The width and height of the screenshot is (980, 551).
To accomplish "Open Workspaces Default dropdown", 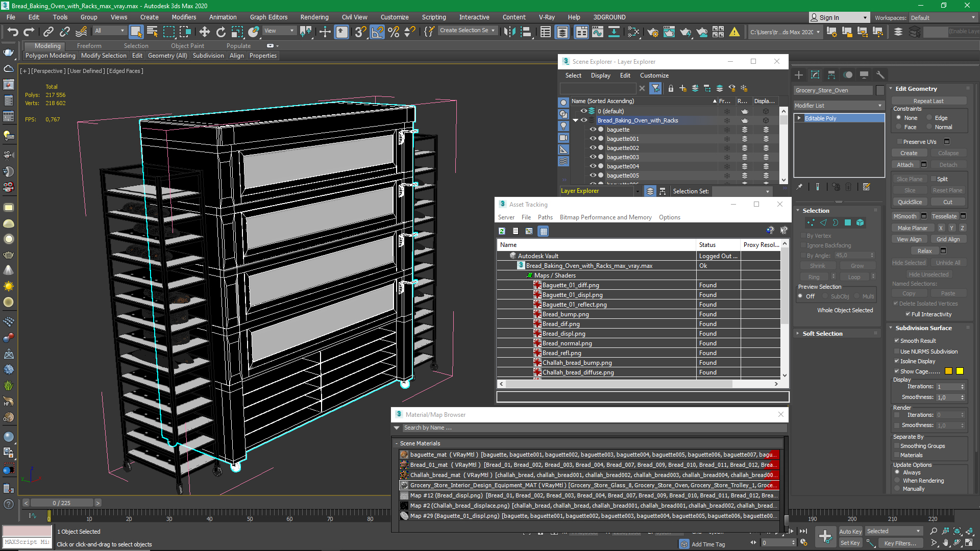I will coord(943,18).
